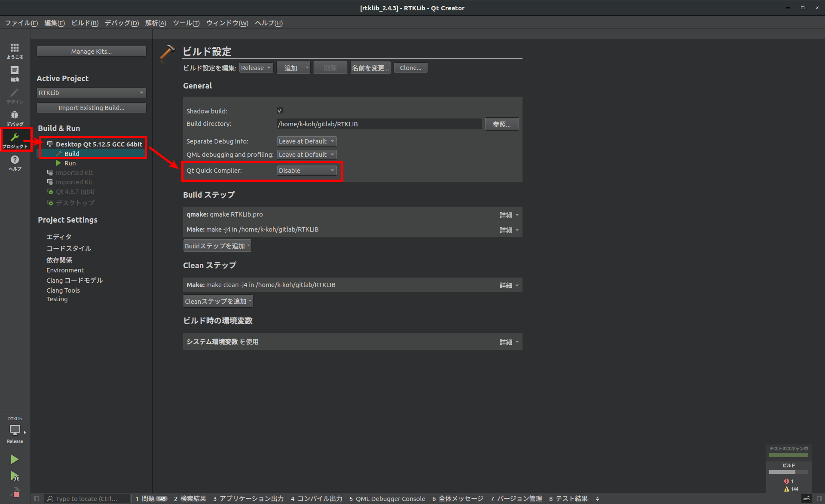Click the Build step 追加 (Add) button
This screenshot has height=504, width=825.
(x=216, y=245)
